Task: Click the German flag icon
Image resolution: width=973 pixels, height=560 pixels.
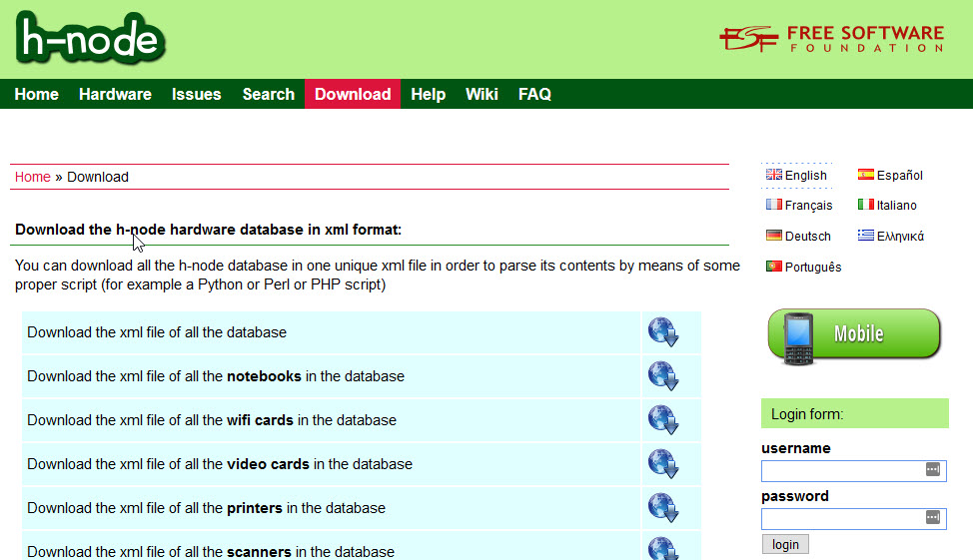Action: click(774, 235)
